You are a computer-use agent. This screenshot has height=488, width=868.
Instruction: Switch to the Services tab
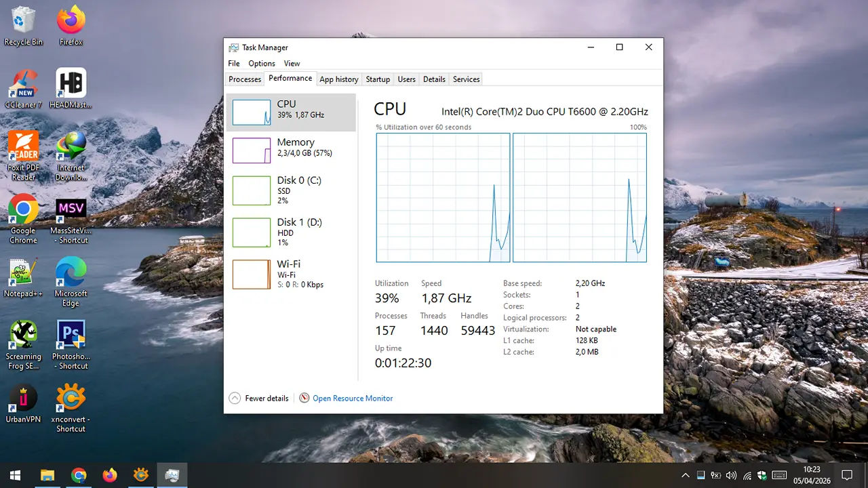(467, 79)
